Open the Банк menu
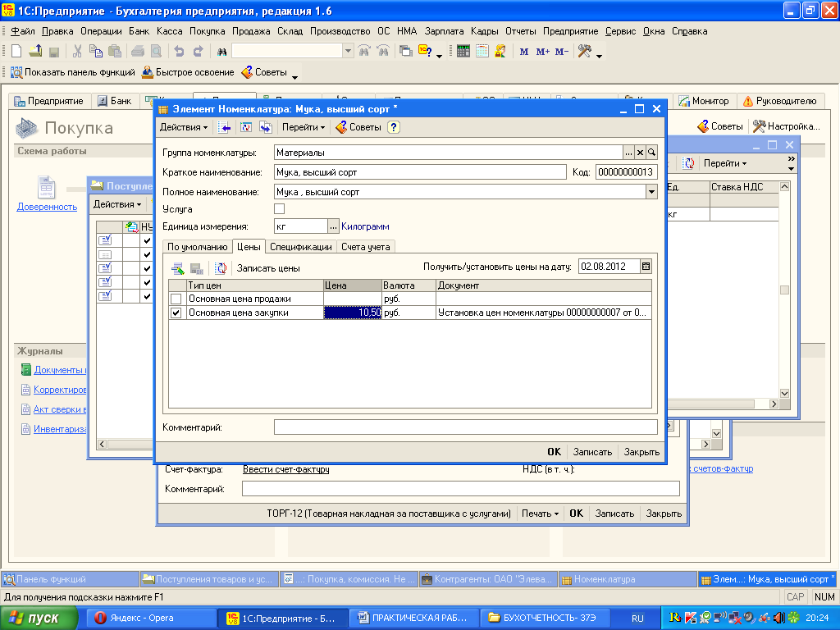Viewport: 840px width, 630px height. [x=139, y=31]
